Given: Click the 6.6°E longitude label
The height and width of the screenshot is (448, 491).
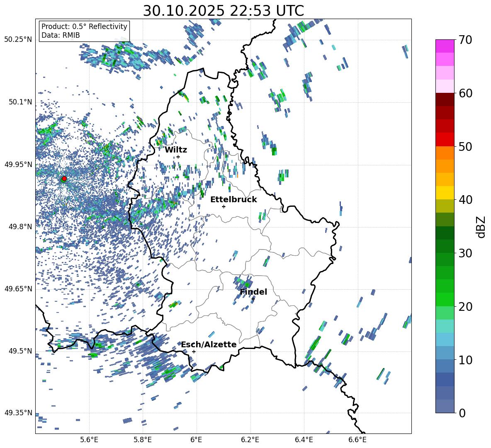Looking at the screenshot, I should pos(357,440).
